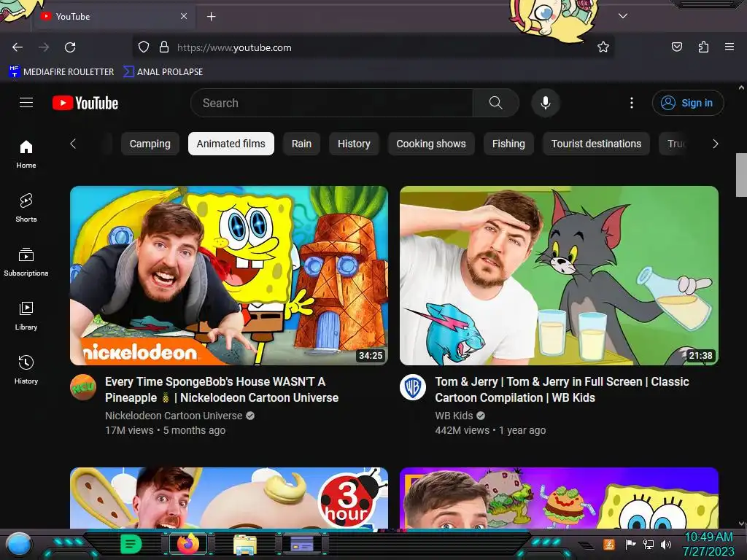Open Subscriptions from the sidebar
This screenshot has width=747, height=560.
(x=26, y=262)
